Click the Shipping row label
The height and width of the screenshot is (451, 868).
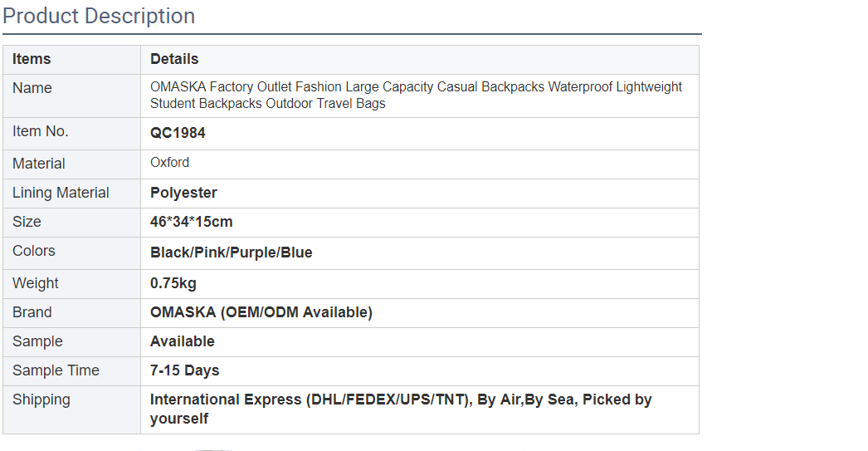click(x=41, y=400)
